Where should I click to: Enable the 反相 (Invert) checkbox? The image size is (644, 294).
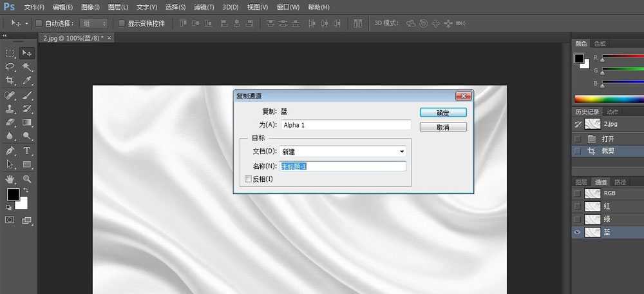249,179
